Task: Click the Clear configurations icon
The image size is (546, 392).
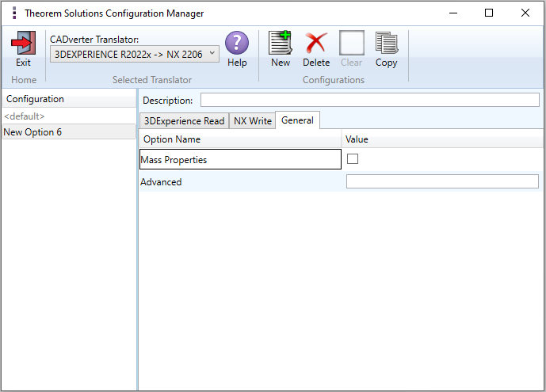Action: [352, 43]
